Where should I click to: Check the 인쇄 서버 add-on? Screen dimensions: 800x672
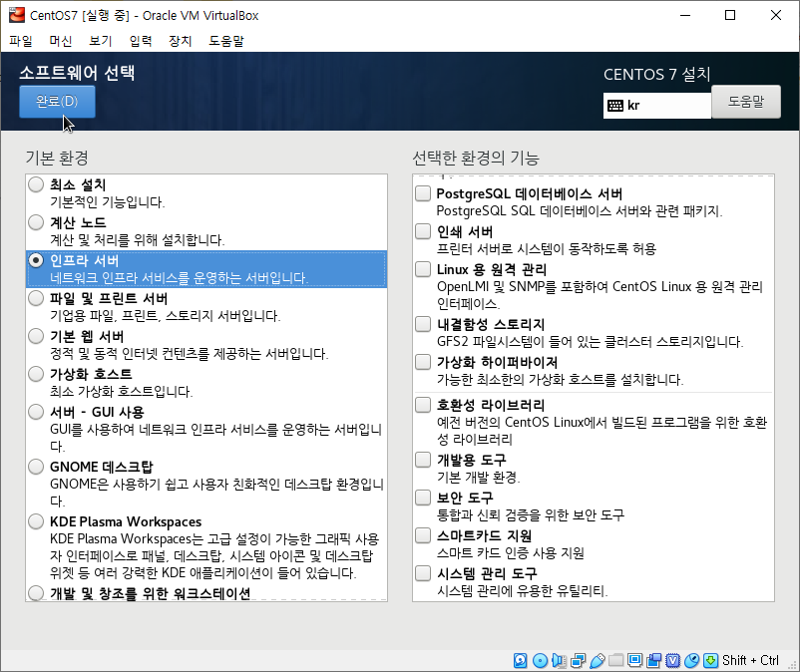click(423, 231)
